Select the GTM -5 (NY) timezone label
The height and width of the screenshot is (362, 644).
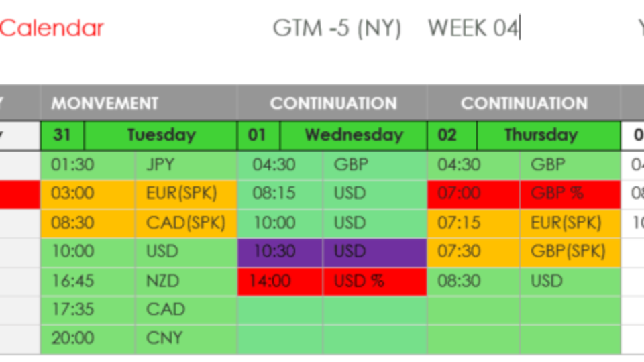337,28
